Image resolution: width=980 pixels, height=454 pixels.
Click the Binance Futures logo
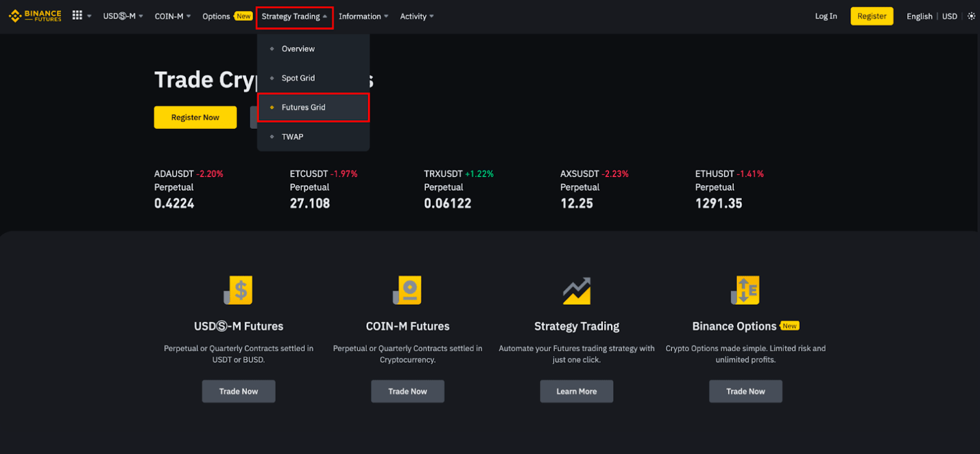[35, 16]
